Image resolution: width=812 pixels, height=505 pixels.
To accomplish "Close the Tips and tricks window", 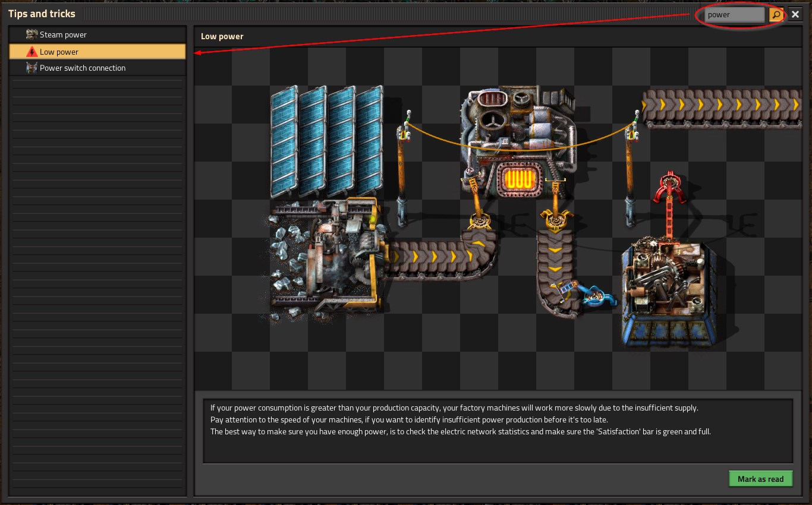I will pos(795,15).
